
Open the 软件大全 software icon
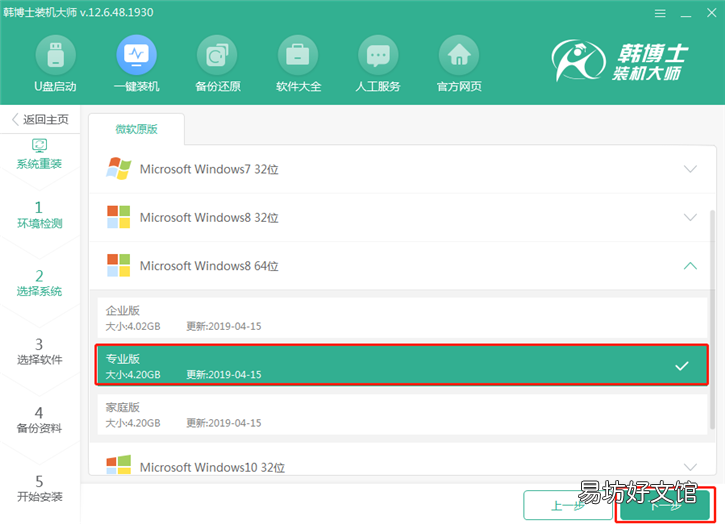(x=298, y=55)
